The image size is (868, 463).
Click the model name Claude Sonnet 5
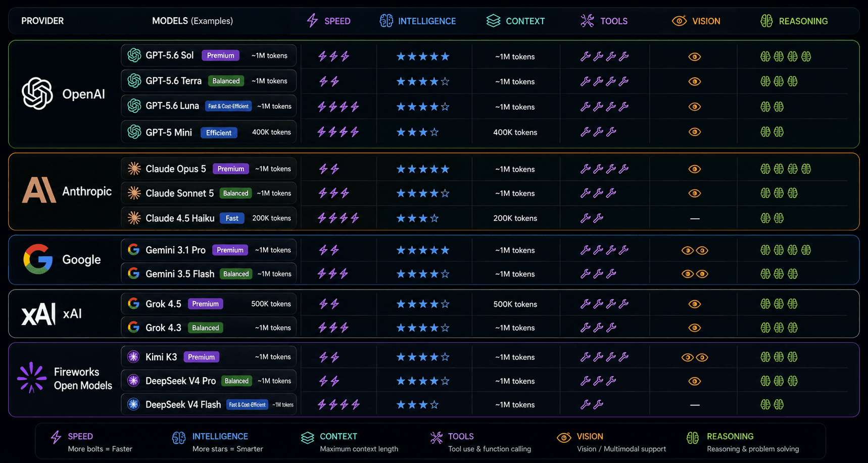point(180,193)
